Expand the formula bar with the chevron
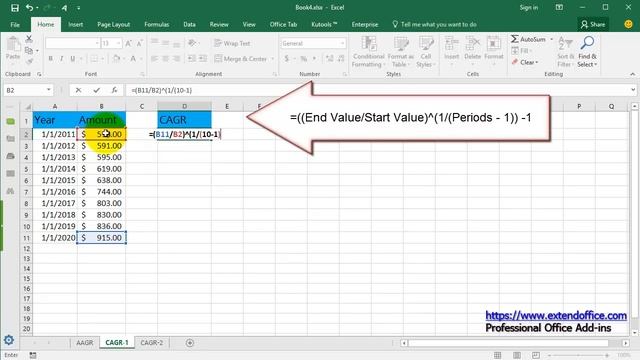The width and height of the screenshot is (640, 360). (633, 90)
